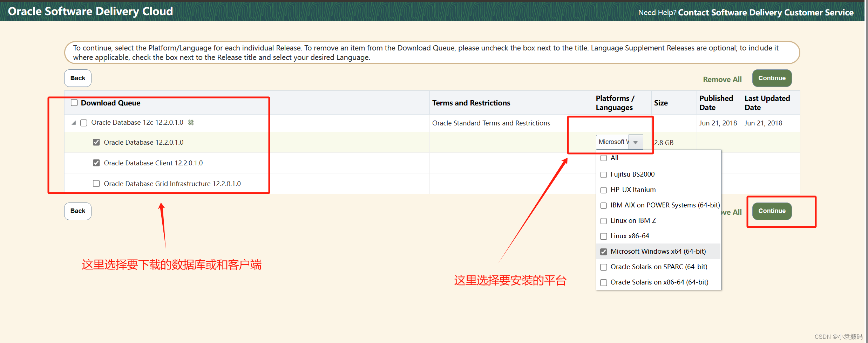The width and height of the screenshot is (868, 343).
Task: Click the bottom Back button
Action: (78, 211)
